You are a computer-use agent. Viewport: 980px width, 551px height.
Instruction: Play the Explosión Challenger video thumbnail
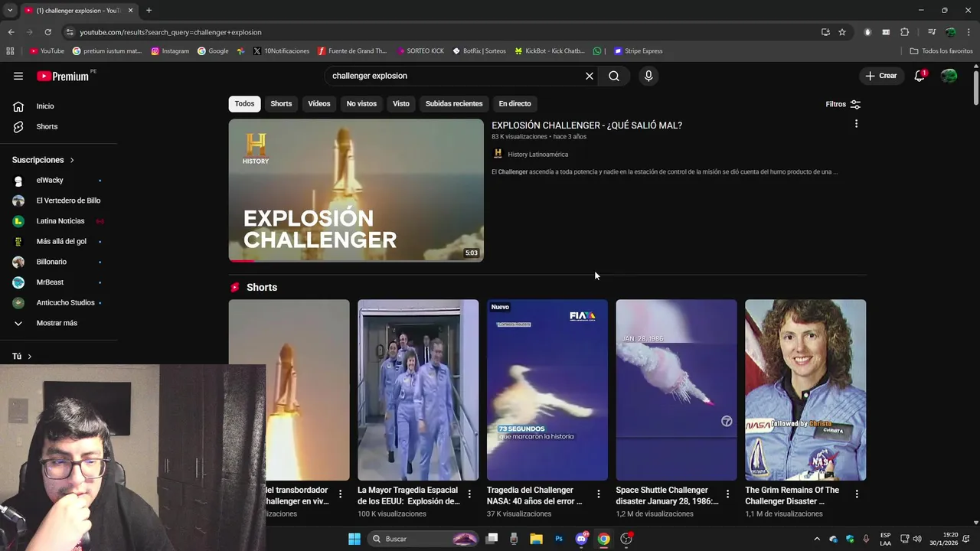(356, 190)
